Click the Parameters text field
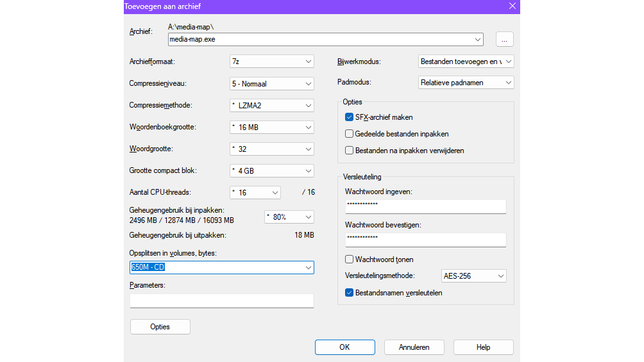Screen dimensions: 644x362 pyautogui.click(x=221, y=300)
